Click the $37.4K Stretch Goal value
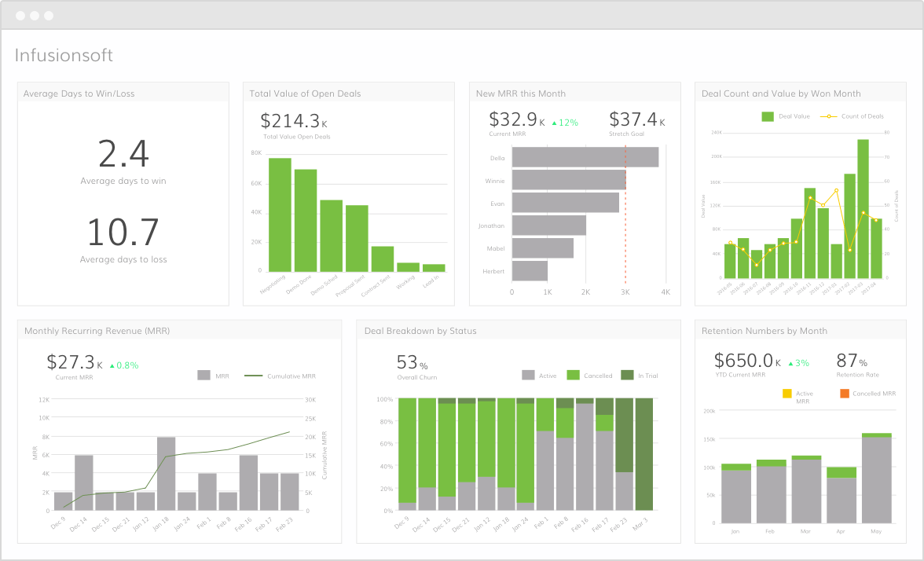The image size is (924, 561). (x=637, y=119)
